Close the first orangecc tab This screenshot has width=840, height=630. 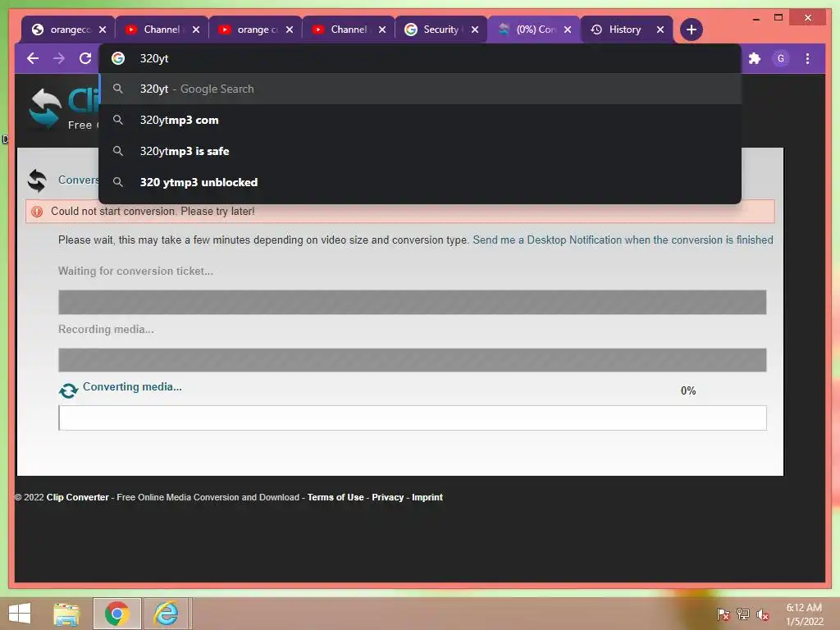(x=103, y=30)
